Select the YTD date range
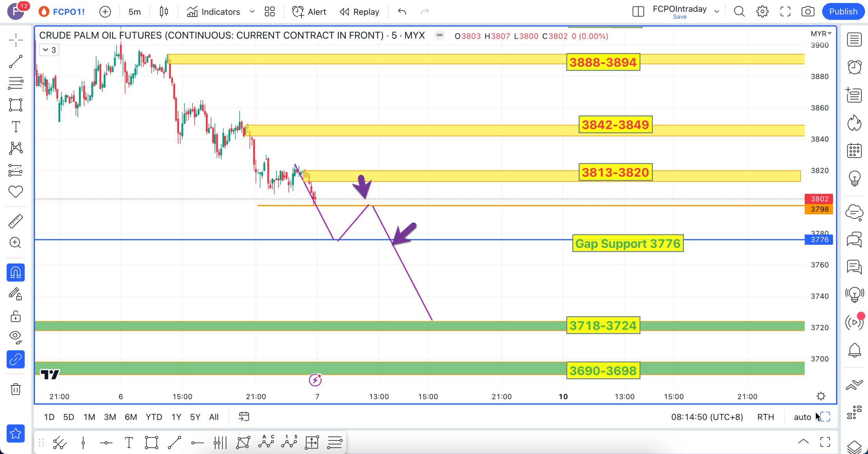868x454 pixels. (x=154, y=417)
